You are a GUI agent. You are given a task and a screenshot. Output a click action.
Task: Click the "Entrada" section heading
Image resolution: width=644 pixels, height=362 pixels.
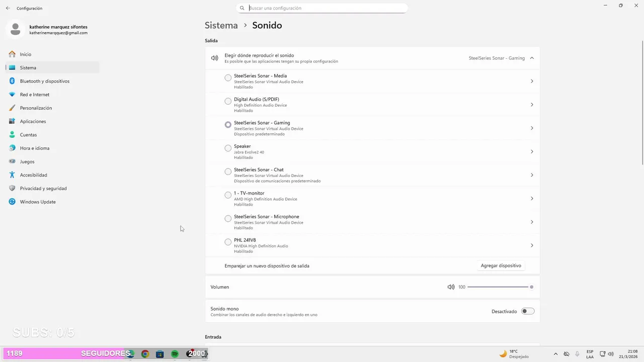click(x=213, y=337)
